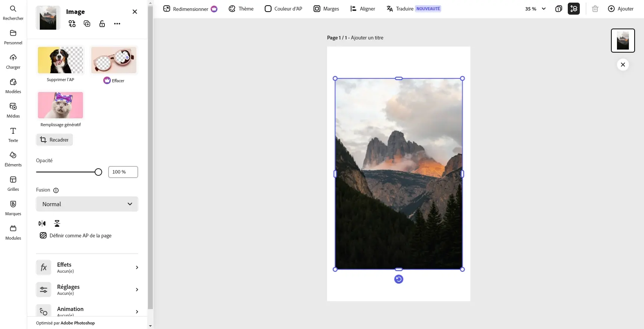Expand the Animation section
This screenshot has height=329, width=644.
[87, 311]
